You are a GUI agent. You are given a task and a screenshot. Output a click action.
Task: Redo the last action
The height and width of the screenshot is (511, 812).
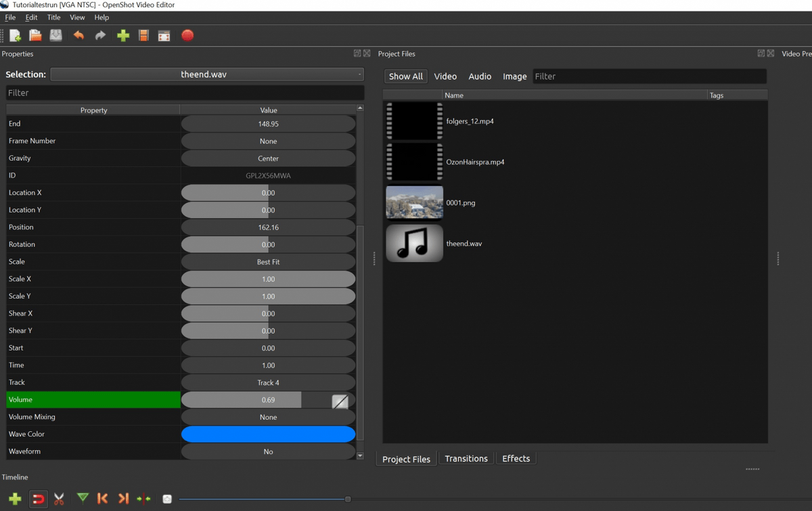pos(99,35)
